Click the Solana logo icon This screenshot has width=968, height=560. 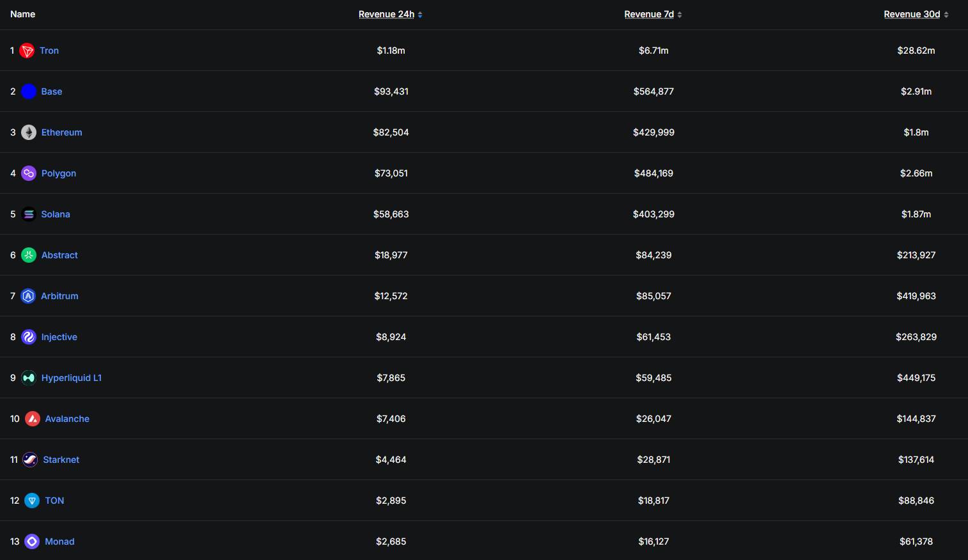[29, 214]
